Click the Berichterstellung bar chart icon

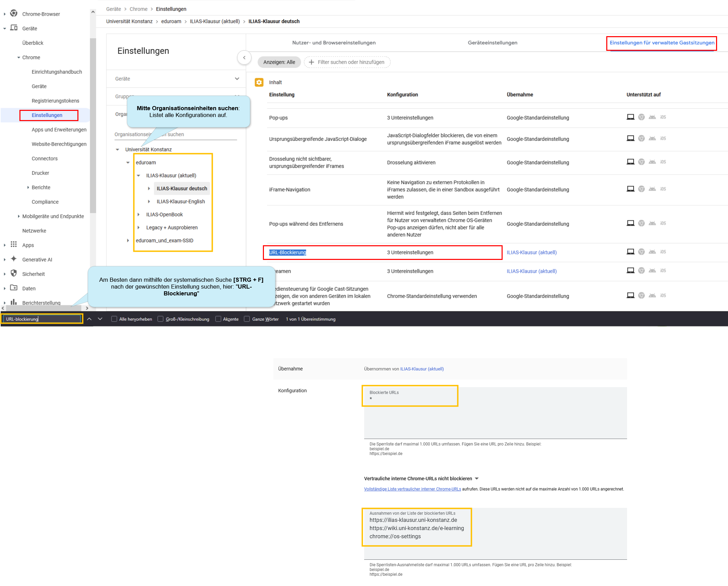coord(14,302)
